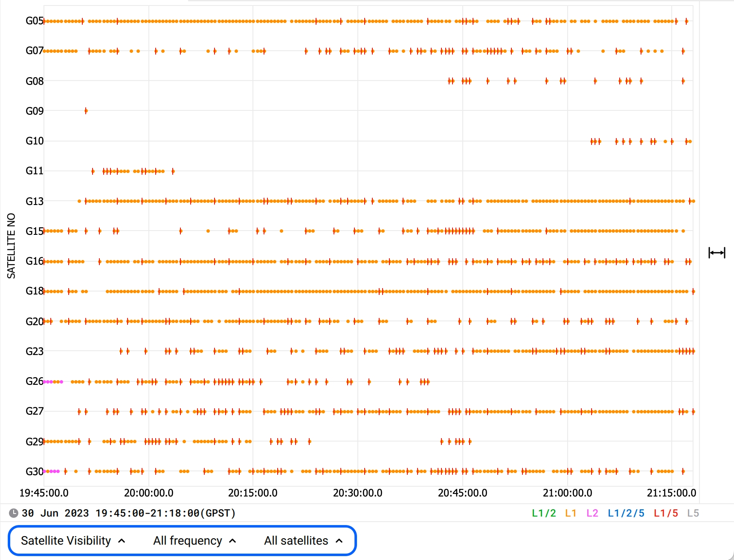Viewport: 734px width, 560px height.
Task: Open the Satellite Visibility dropdown
Action: 73,541
